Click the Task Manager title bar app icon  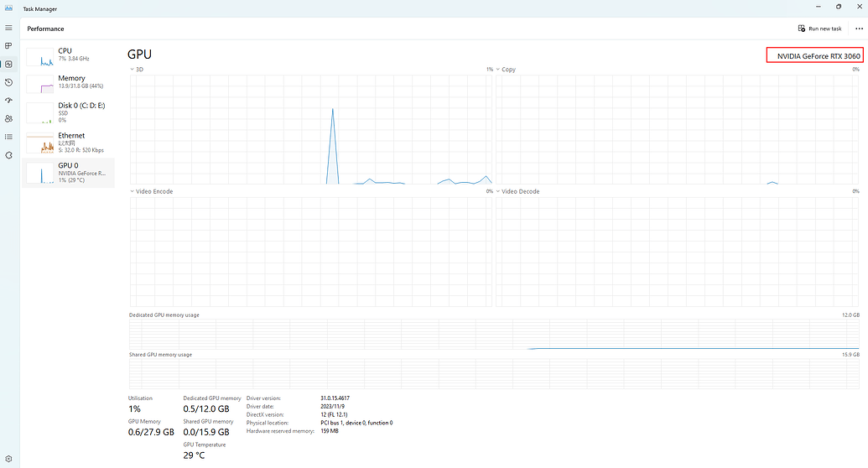click(x=8, y=8)
